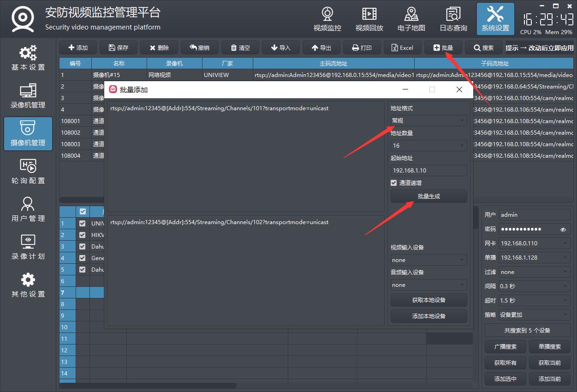Show password using the eye icon

tap(563, 229)
